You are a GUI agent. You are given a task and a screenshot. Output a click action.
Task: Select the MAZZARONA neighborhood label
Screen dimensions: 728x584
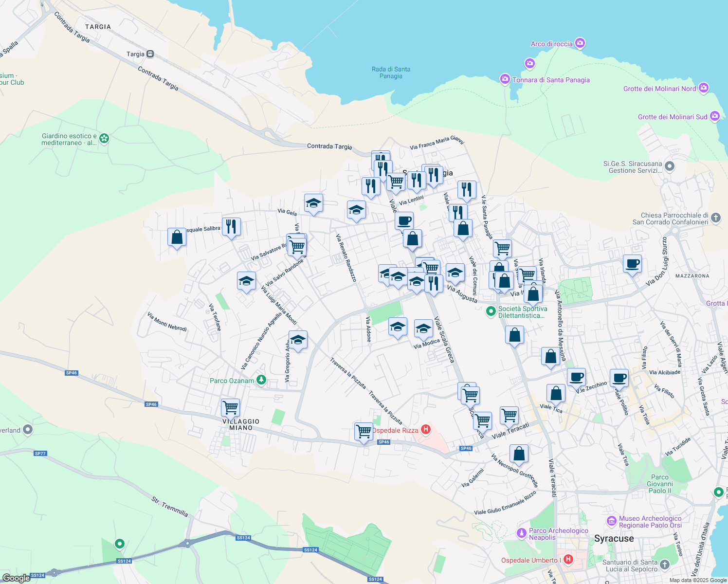pos(692,276)
